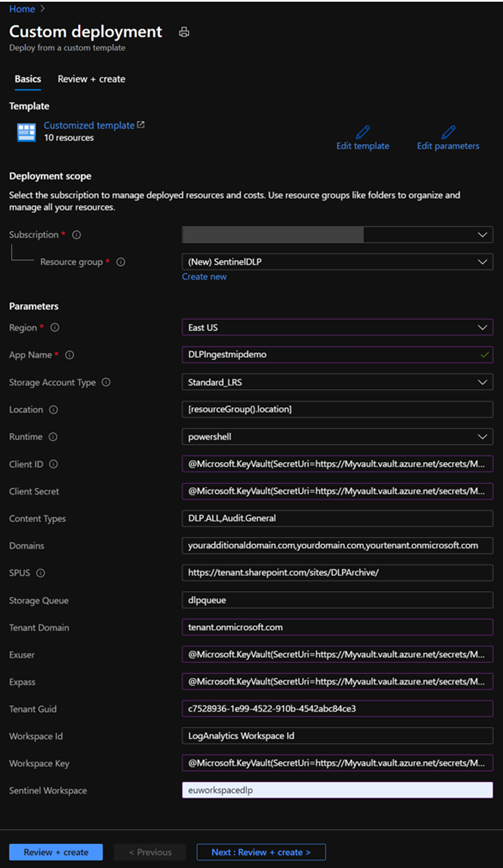
Task: Open the Runtime dropdown showing powershell
Action: click(337, 437)
